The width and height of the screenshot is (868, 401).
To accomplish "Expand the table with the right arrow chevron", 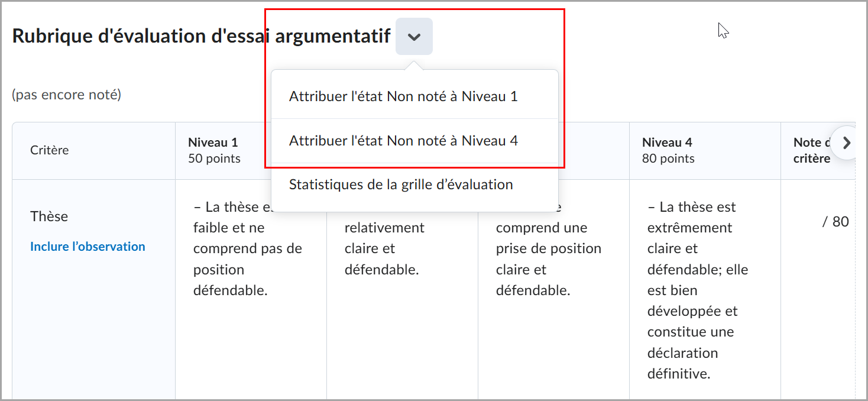I will 847,143.
